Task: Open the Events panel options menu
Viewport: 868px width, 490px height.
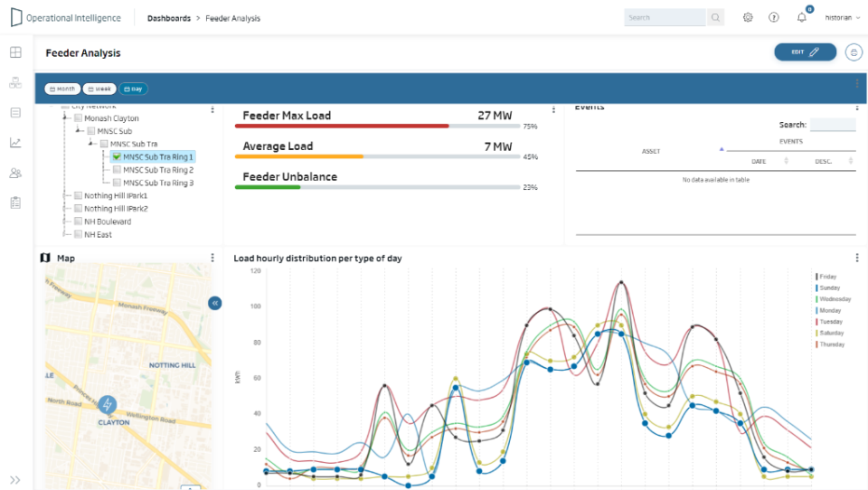Action: 857,108
